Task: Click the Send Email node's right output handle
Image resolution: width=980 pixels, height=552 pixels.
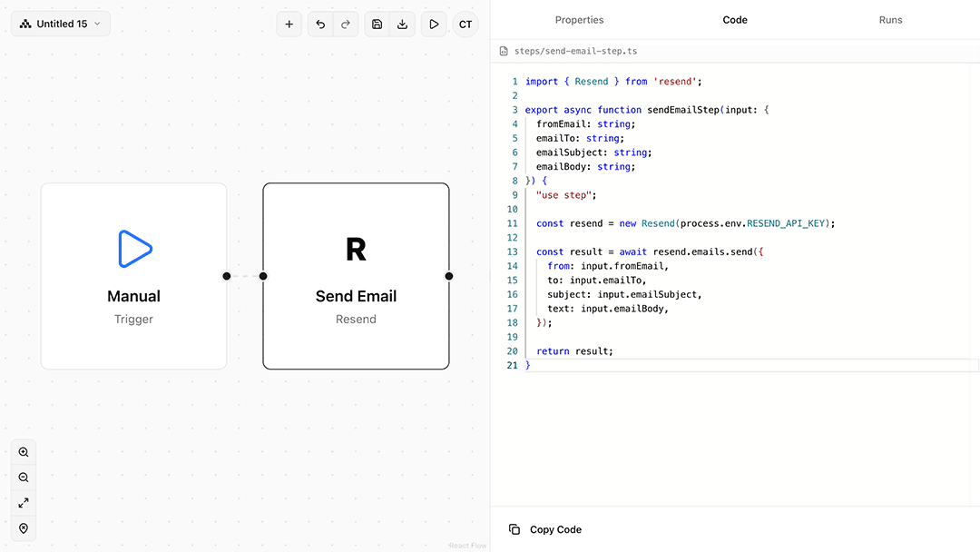Action: coord(449,276)
